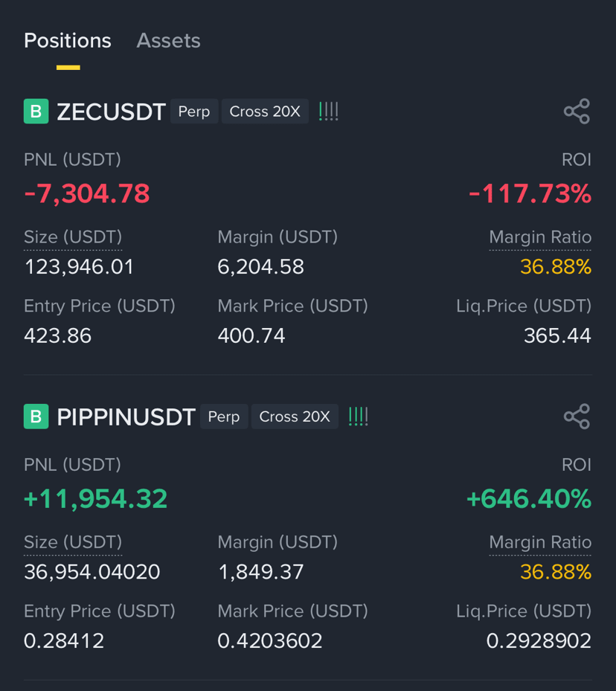Share the ZECUSDT position
The image size is (616, 691).
click(577, 111)
